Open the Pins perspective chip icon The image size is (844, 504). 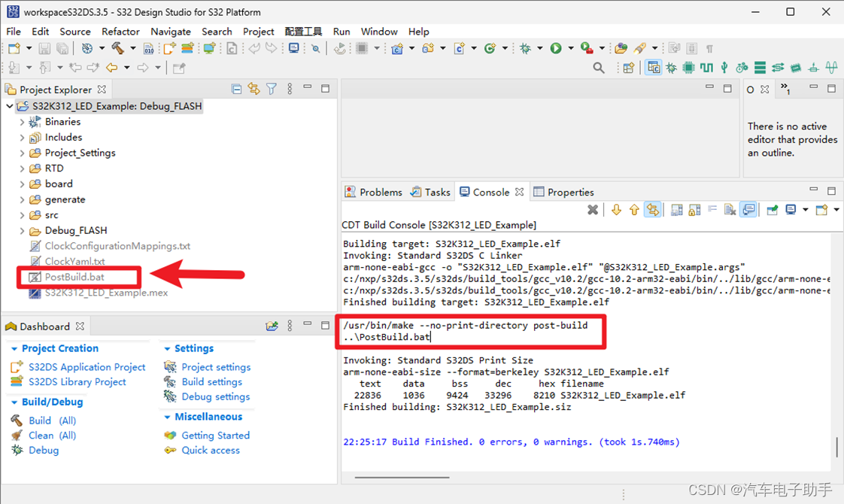[688, 68]
